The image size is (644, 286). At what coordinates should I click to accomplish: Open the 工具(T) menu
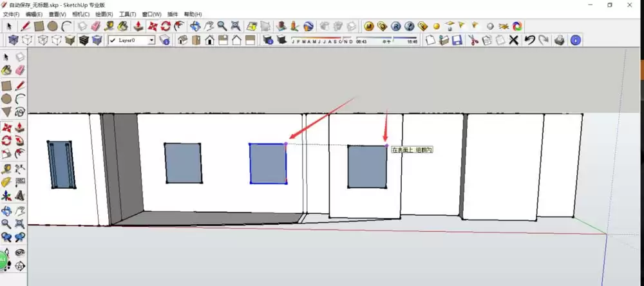pos(128,14)
